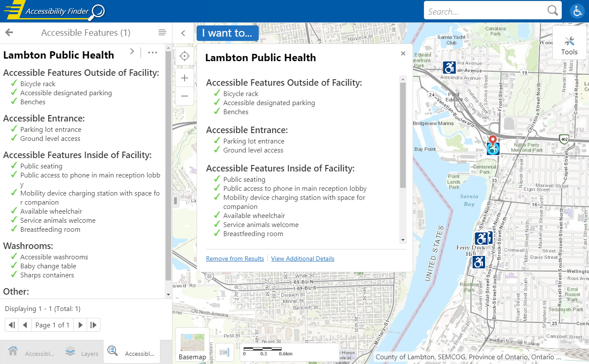Click the search magnifier icon
The width and height of the screenshot is (589, 364).
click(x=552, y=11)
